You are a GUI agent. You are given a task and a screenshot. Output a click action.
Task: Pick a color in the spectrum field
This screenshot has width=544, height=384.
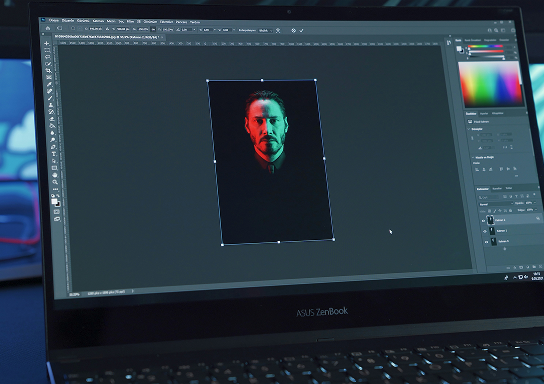(490, 84)
